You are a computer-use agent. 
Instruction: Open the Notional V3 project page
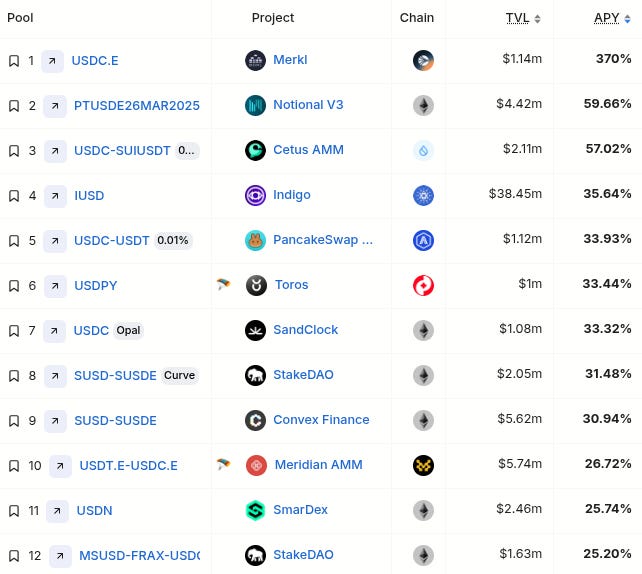coord(308,105)
